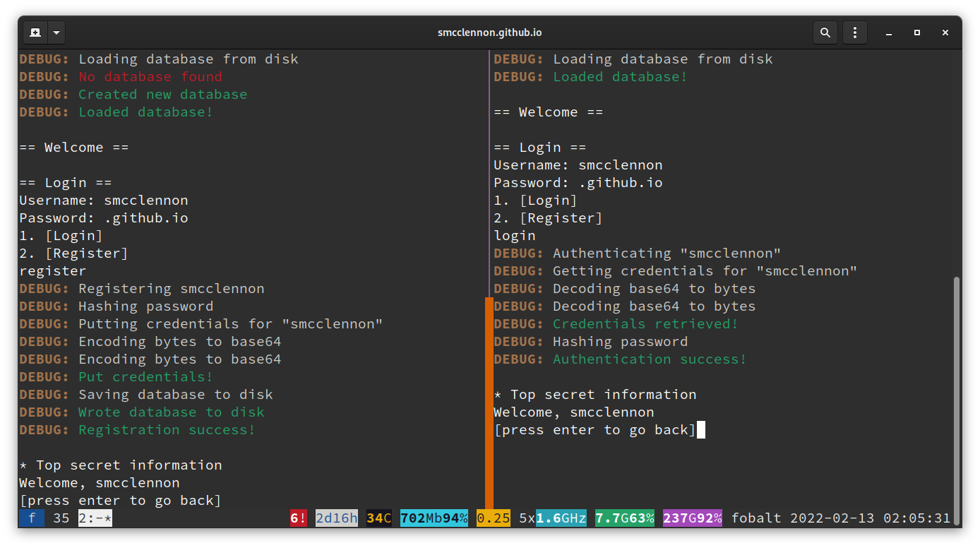Screen dimensions: 980x548
Task: Click the '7.7G63%' disk indicator
Action: tap(624, 518)
